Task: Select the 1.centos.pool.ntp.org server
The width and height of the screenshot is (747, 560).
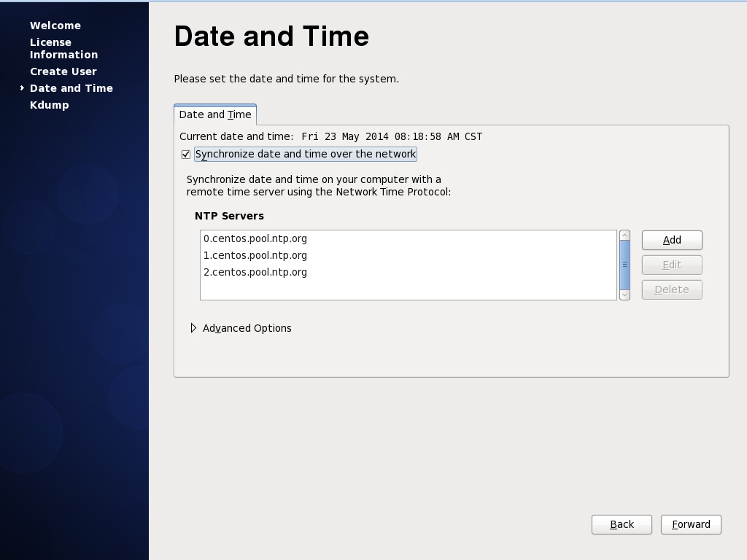Action: click(409, 255)
